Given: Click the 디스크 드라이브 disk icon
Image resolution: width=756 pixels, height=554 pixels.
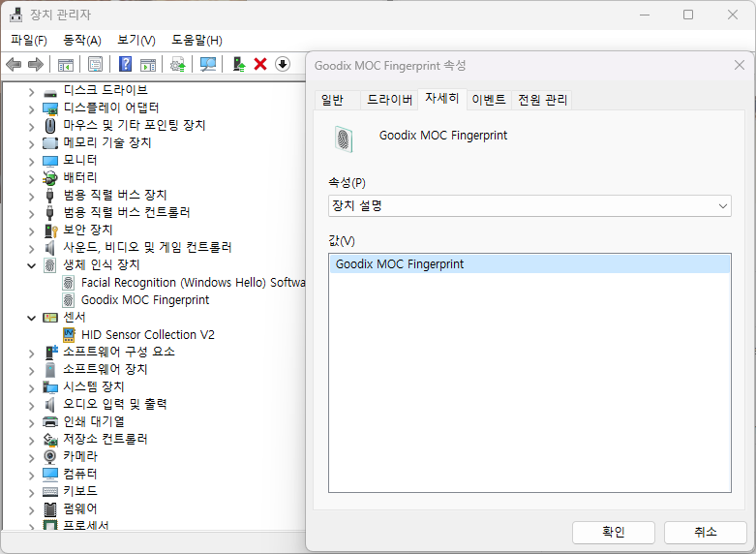Looking at the screenshot, I should [x=50, y=91].
